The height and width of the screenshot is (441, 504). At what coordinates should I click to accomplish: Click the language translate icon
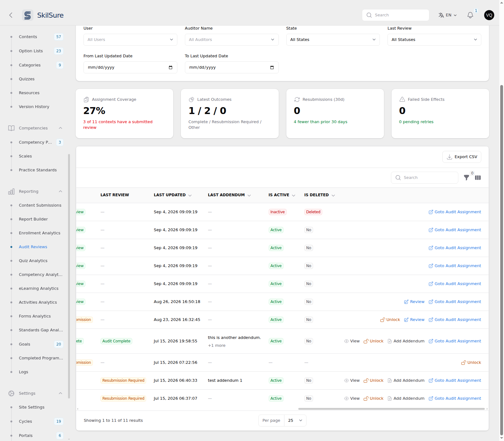[x=441, y=15]
